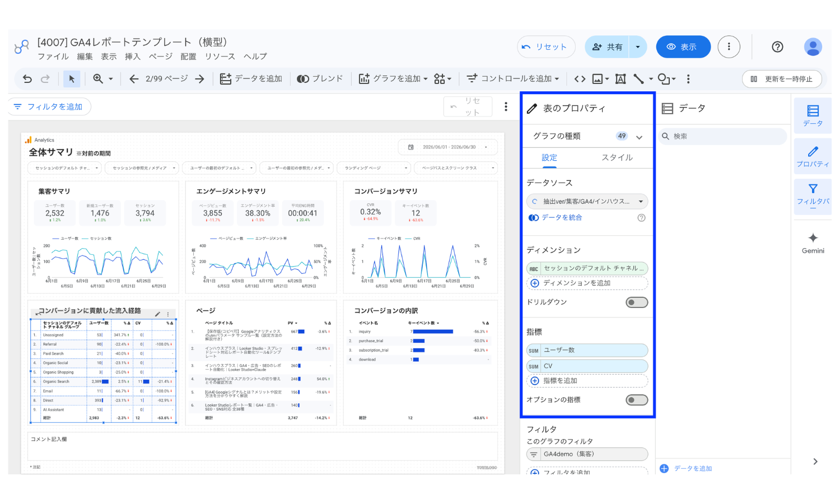Select the text box tool

point(620,79)
